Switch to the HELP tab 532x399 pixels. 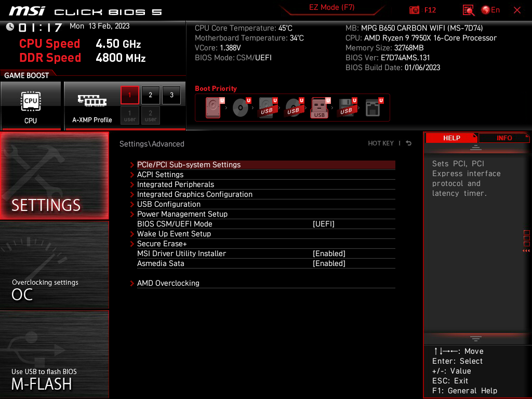[451, 138]
